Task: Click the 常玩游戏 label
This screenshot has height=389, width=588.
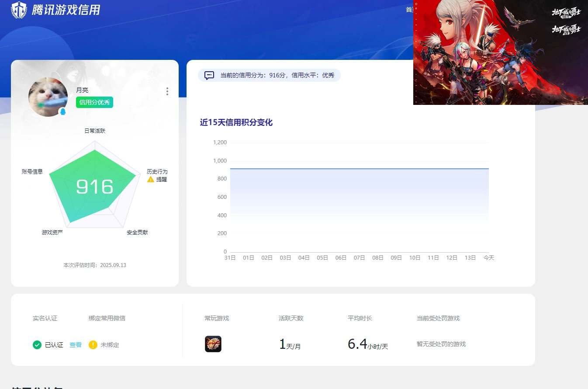Action: tap(217, 318)
